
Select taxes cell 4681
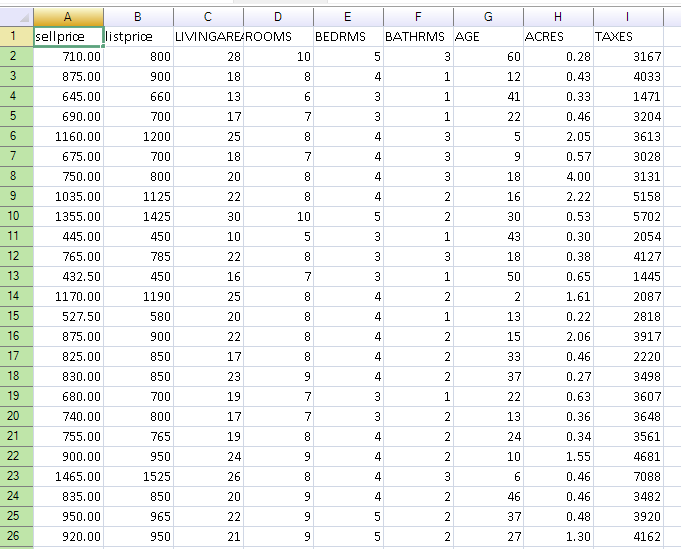[x=628, y=456]
